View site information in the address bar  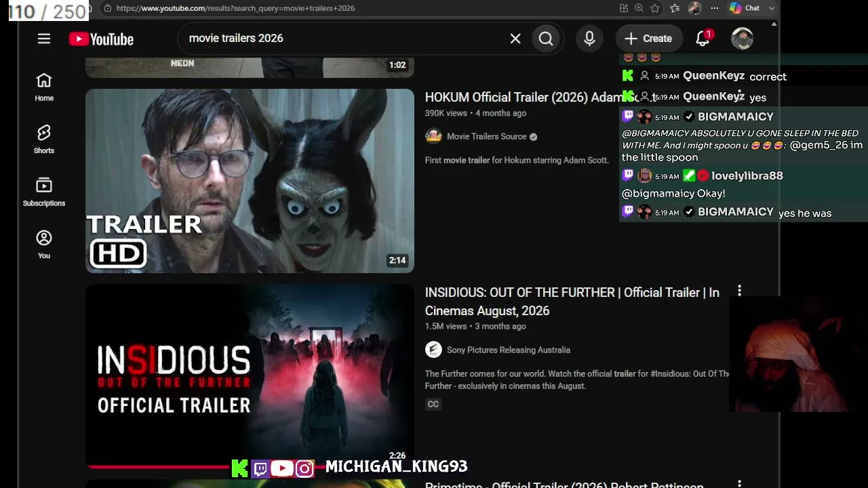107,8
